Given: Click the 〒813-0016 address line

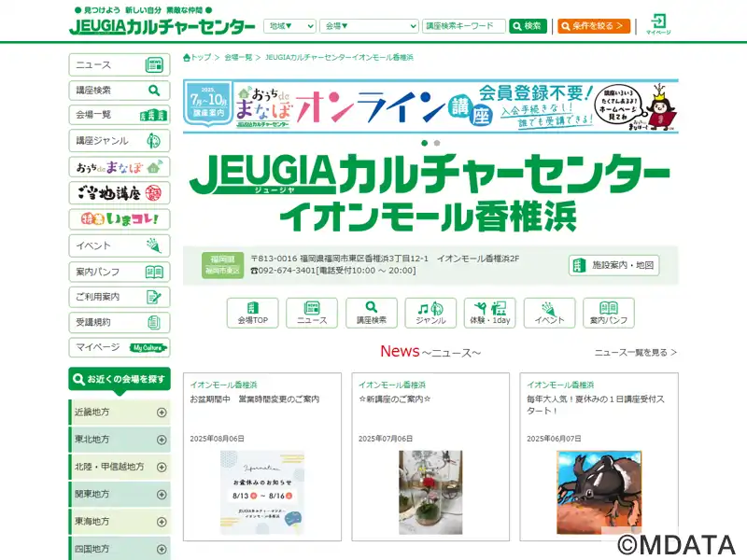Looking at the screenshot, I should [385, 259].
